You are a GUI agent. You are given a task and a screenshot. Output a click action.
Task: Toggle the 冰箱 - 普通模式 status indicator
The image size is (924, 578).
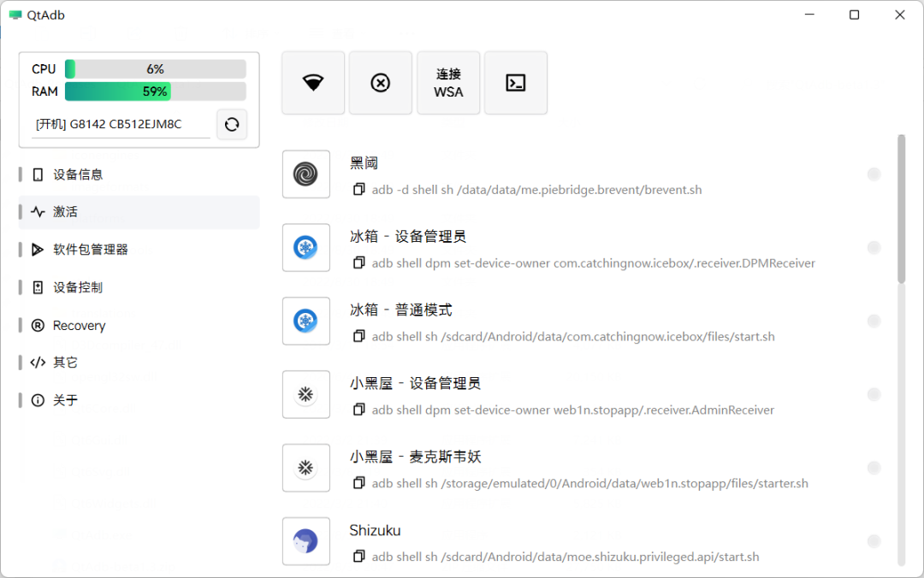click(874, 321)
